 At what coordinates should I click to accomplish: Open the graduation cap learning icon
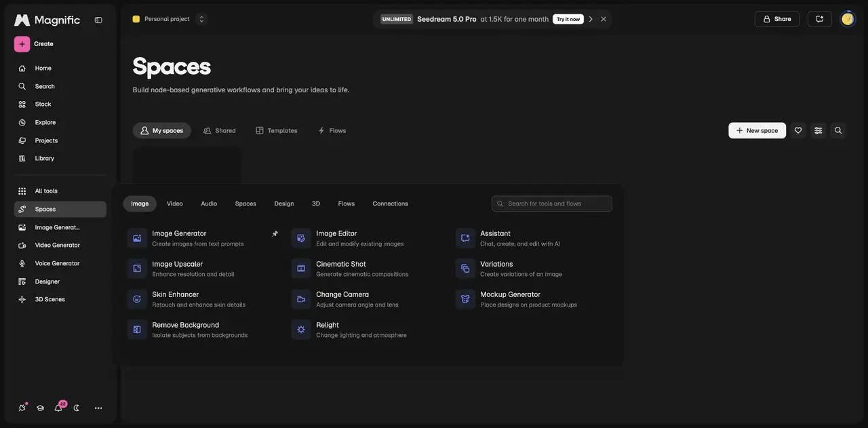click(40, 408)
